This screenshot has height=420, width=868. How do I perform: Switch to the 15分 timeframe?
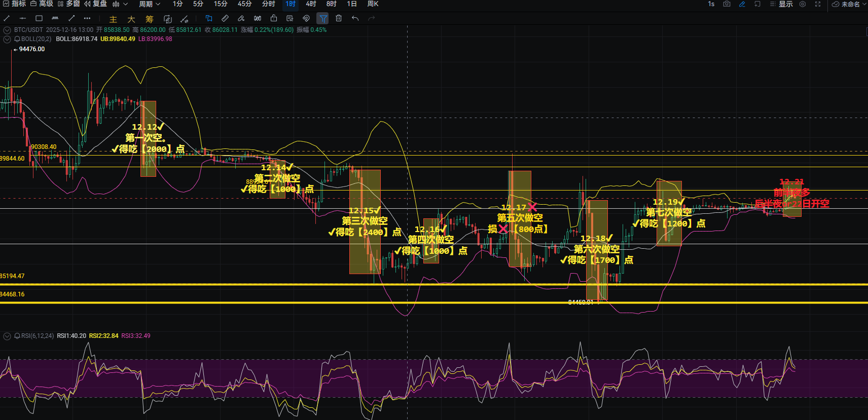coord(221,4)
